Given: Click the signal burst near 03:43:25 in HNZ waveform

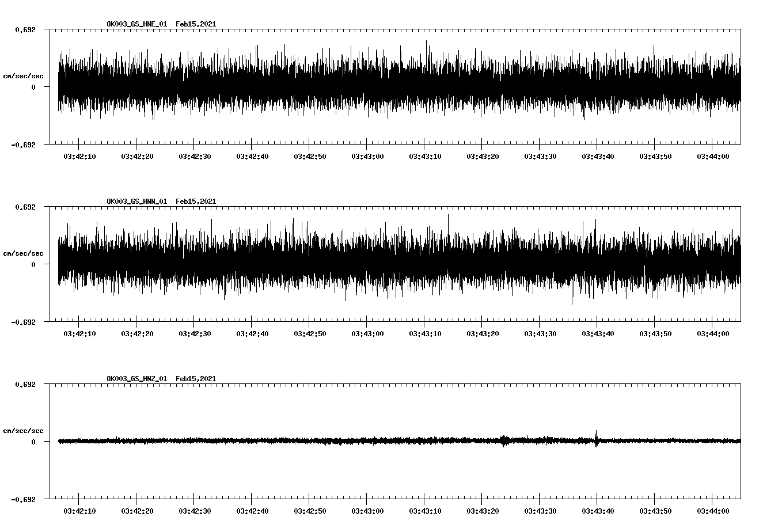Looking at the screenshot, I should point(505,441).
